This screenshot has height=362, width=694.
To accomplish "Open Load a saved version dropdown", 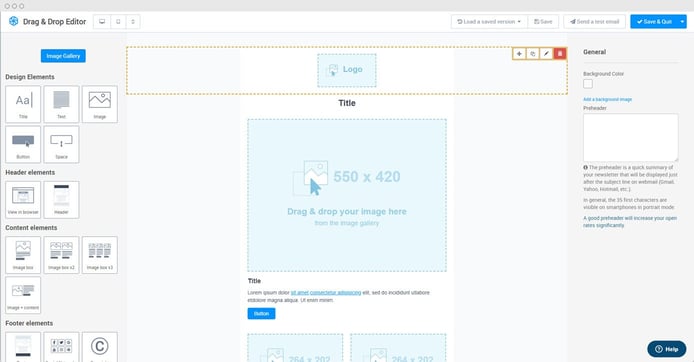I will pyautogui.click(x=489, y=22).
